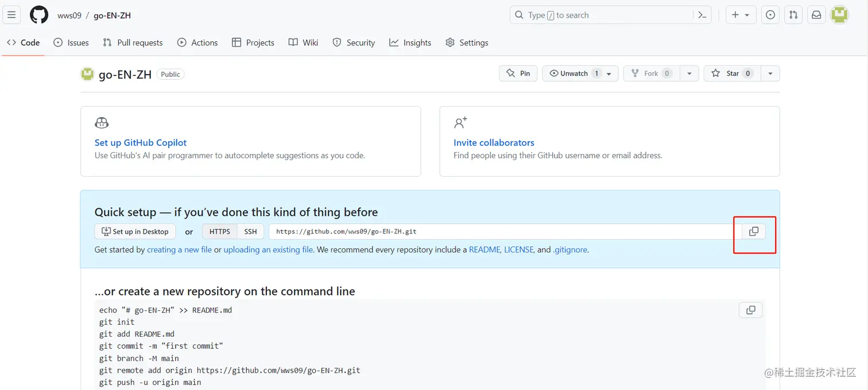Select the HTTPS protocol toggle
868x390 pixels.
(x=220, y=232)
